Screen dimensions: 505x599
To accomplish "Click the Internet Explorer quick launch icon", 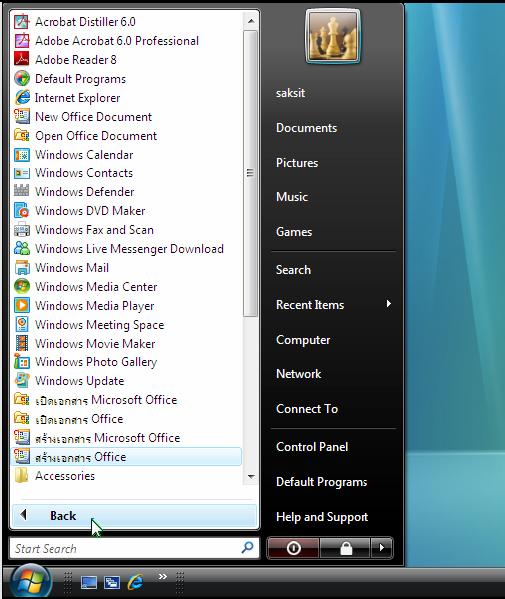I will [135, 582].
